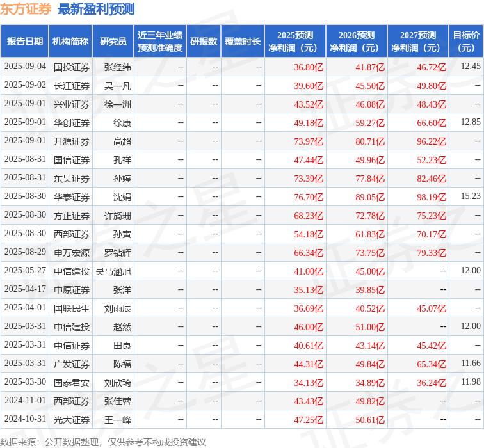The height and width of the screenshot is (448, 484).
Task: Click the 覆盖时长 column header
Action: 243,42
